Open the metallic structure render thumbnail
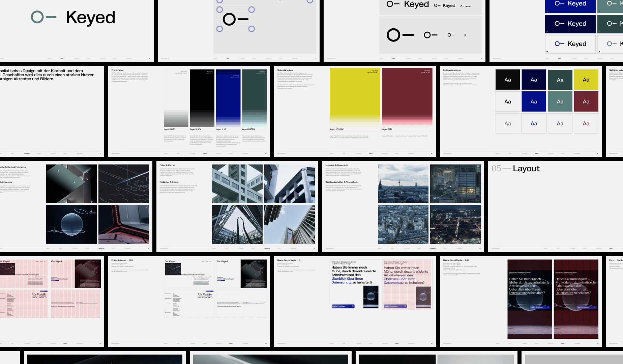Image resolution: width=623 pixels, height=364 pixels. pyautogui.click(x=71, y=184)
